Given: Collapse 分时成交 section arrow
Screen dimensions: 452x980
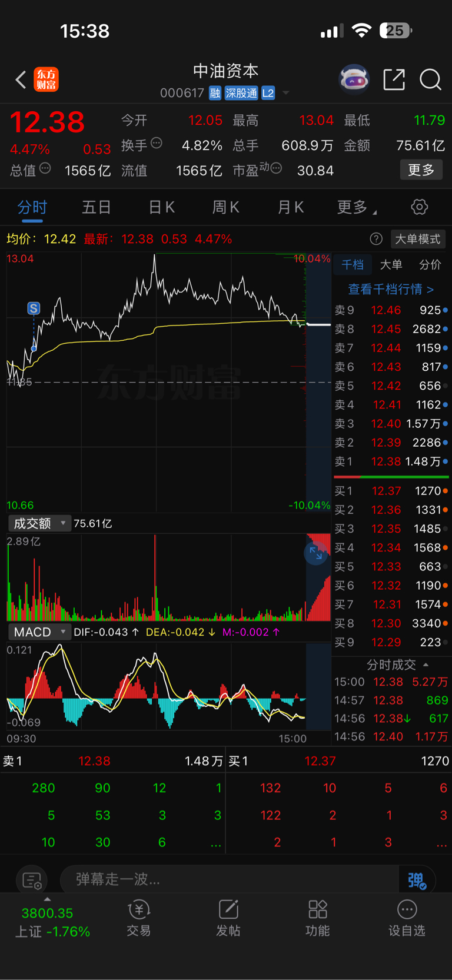Looking at the screenshot, I should pos(426,665).
